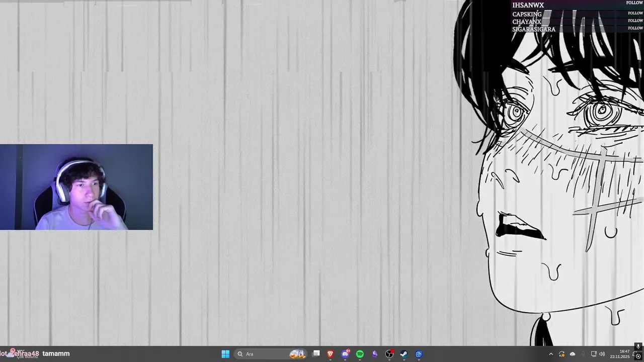Screen dimensions: 644x362
Task: Click the dimmed microphone tray icon
Action: (x=583, y=354)
